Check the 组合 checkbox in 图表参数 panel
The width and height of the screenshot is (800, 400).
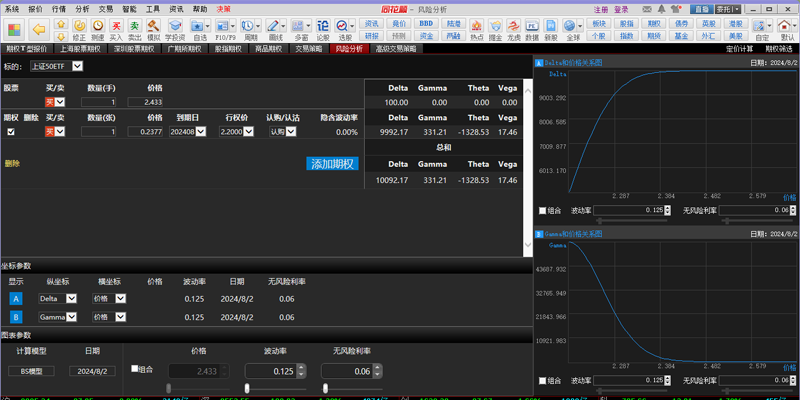[135, 369]
